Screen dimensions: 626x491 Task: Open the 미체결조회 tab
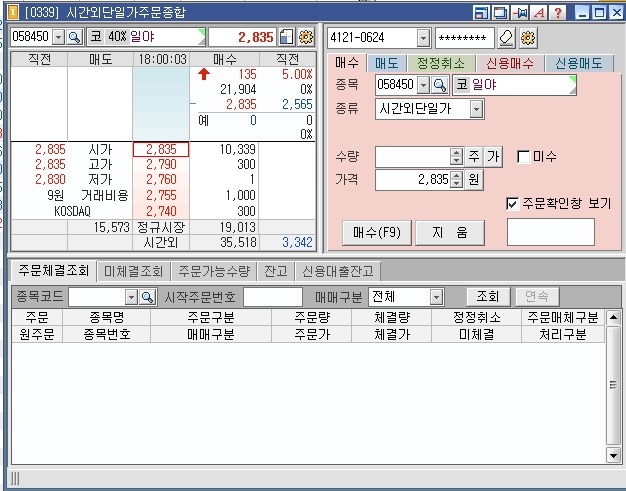[133, 272]
